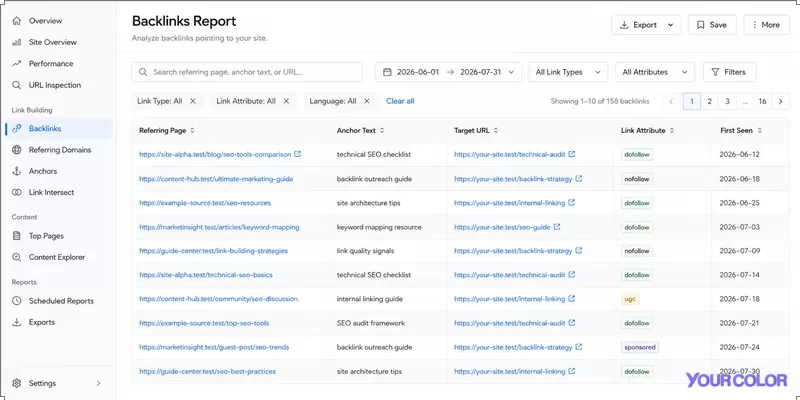Viewport: 800px width, 400px height.
Task: Open the Performance section in sidebar
Action: click(x=51, y=64)
